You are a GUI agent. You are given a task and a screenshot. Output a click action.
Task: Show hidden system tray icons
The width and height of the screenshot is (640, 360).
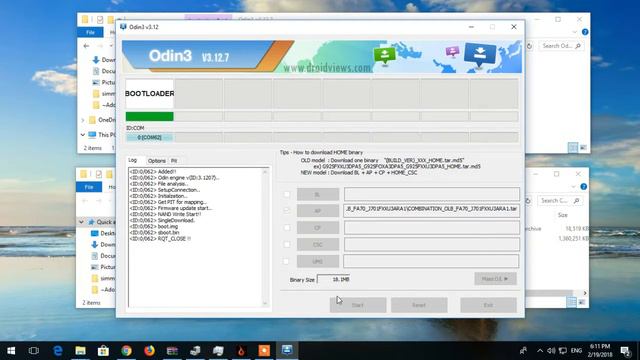point(540,351)
